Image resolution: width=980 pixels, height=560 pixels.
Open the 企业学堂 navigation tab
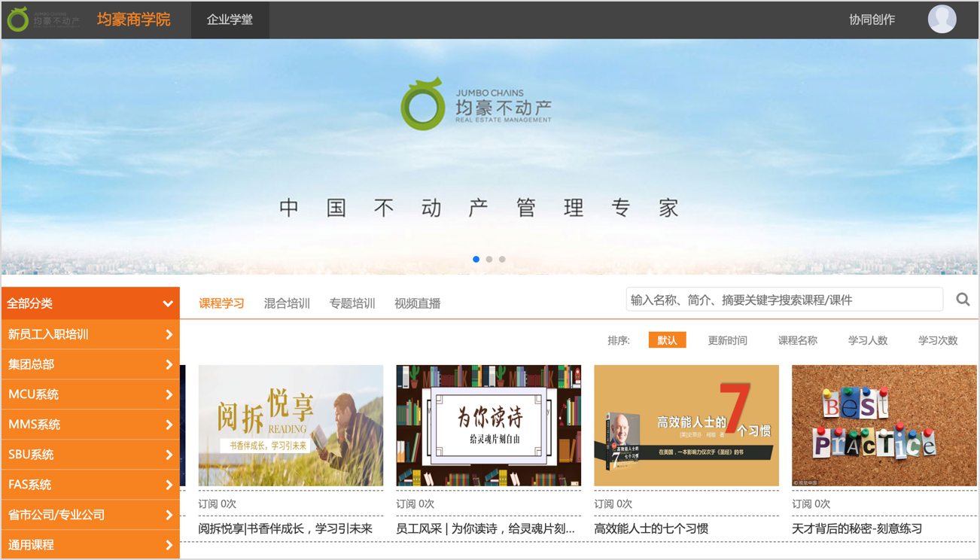230,20
